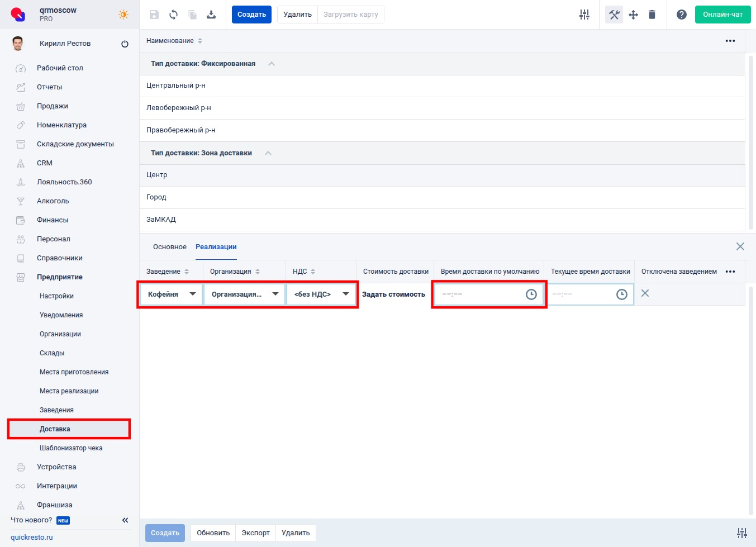Click the trash bin icon at top right
Image resolution: width=756 pixels, height=547 pixels.
pyautogui.click(x=652, y=15)
